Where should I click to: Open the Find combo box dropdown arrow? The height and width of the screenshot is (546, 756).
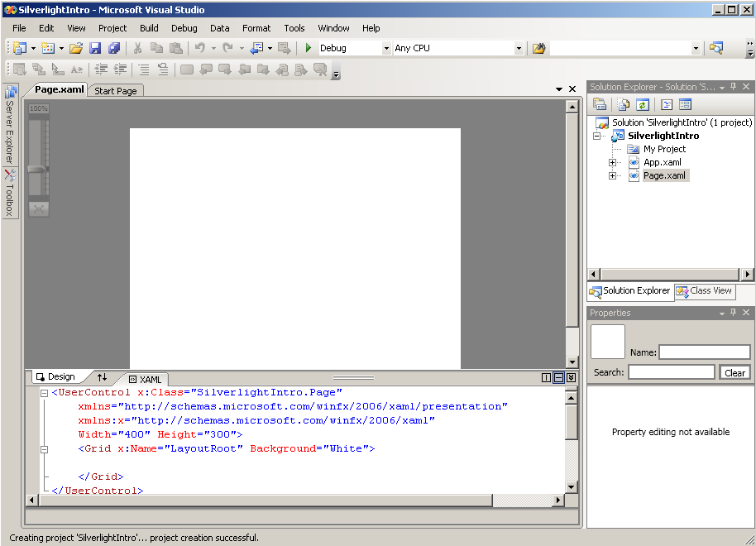point(696,48)
